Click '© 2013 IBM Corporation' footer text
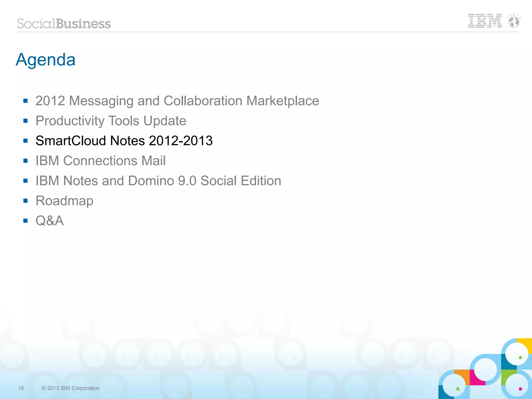This screenshot has height=399, width=532. [71, 388]
